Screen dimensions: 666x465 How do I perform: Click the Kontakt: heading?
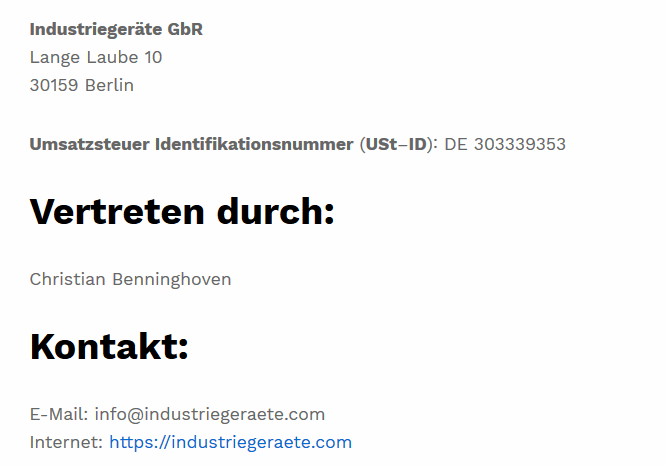tap(109, 347)
